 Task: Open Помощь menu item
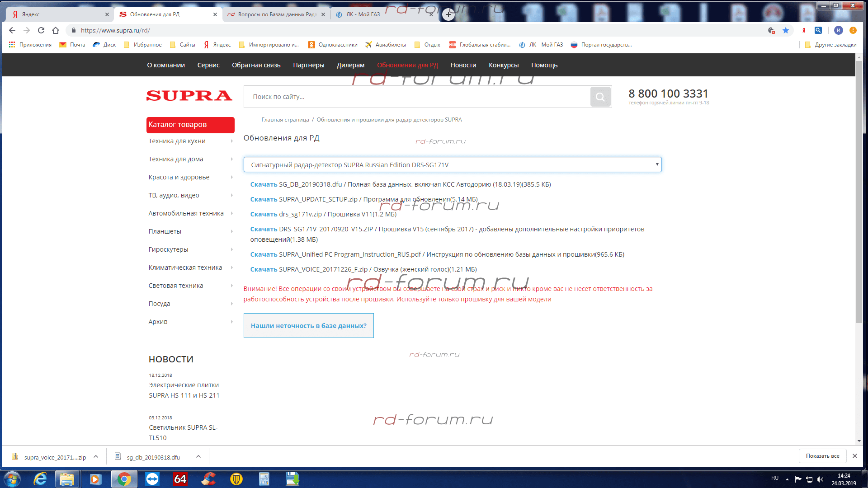click(544, 65)
